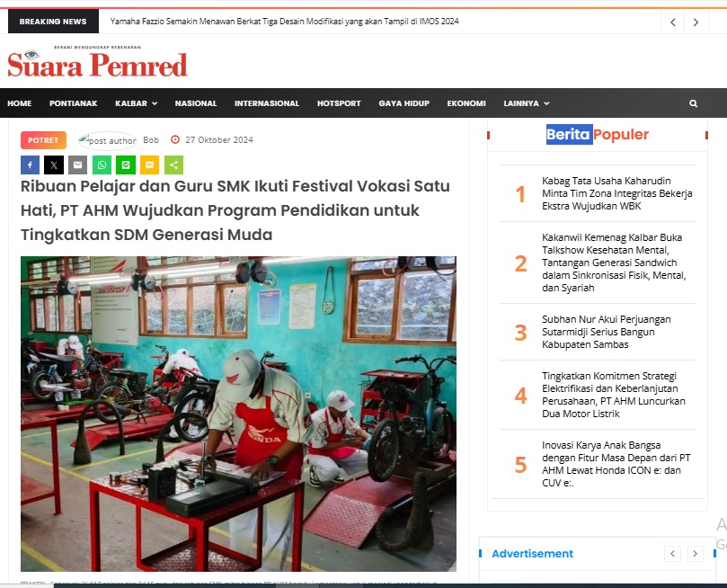727x588 pixels.
Task: Share article via Line icon
Action: pos(126,165)
